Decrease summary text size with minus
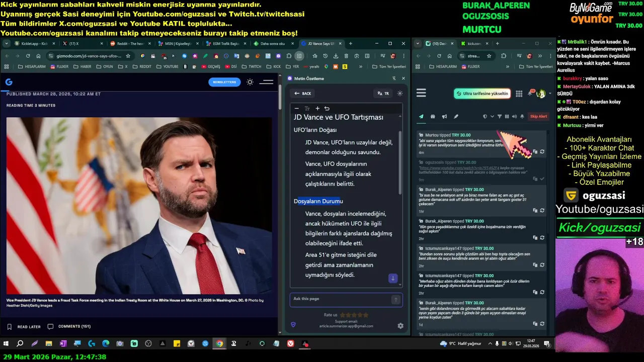Viewport: 644px width, 362px height. pyautogui.click(x=297, y=108)
